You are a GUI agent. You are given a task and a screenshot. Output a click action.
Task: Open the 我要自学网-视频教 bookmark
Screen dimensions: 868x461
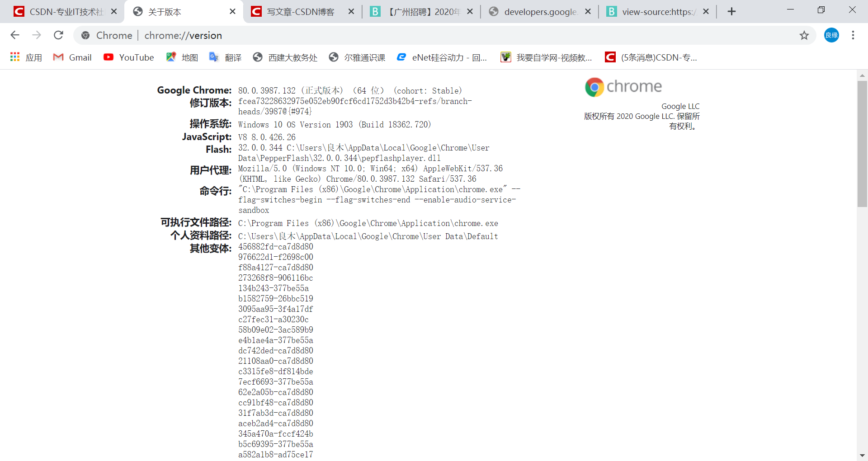point(546,57)
